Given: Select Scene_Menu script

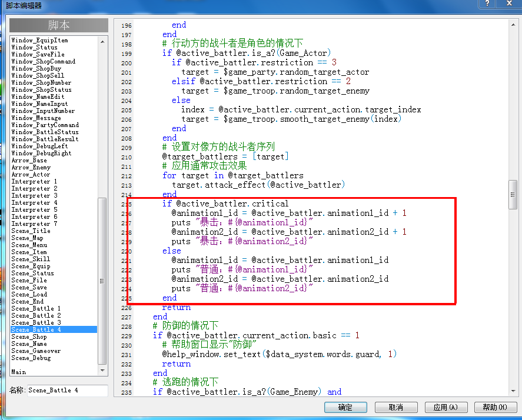Looking at the screenshot, I should [x=29, y=245].
